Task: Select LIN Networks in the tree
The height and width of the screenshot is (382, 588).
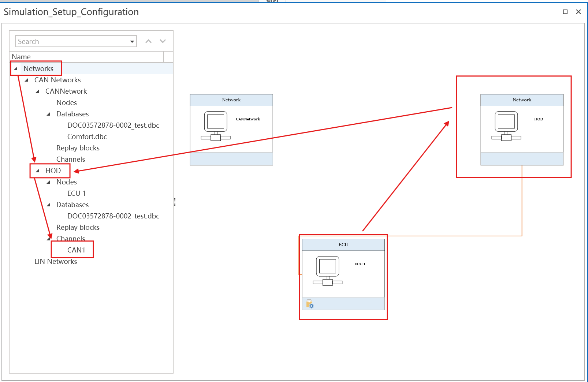Action: coord(56,262)
